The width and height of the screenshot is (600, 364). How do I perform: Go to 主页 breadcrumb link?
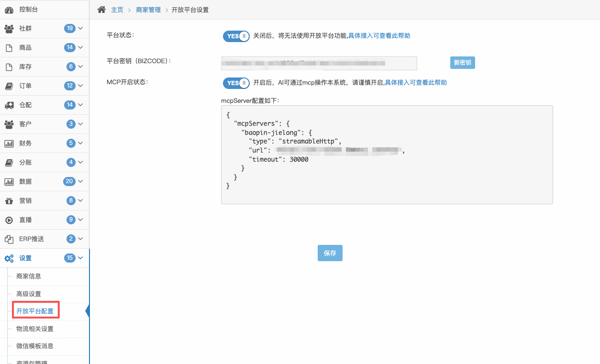[117, 10]
